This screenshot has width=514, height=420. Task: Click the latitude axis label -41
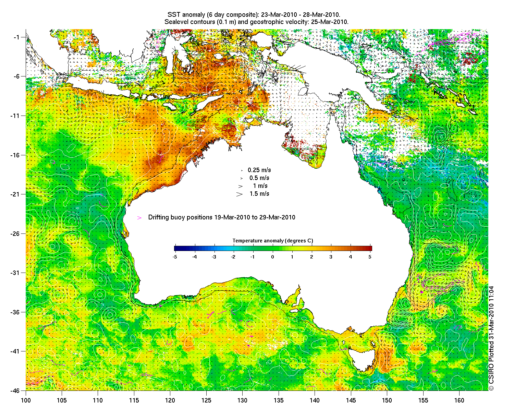[15, 351]
